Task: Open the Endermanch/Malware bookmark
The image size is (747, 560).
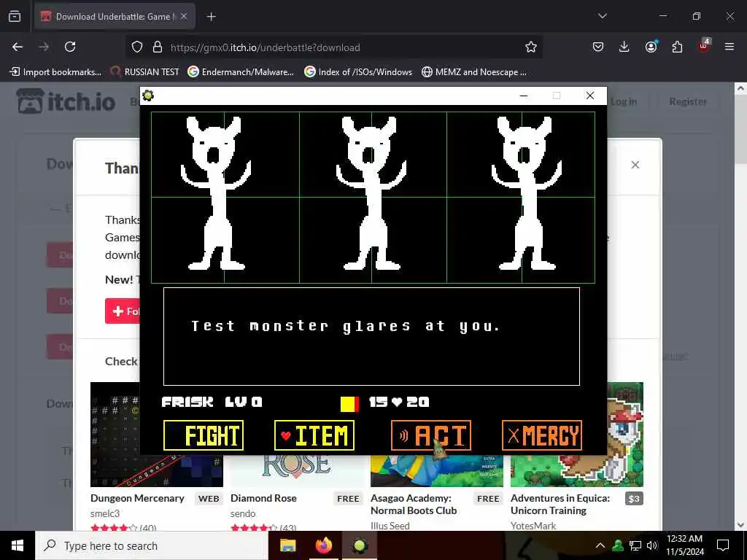Action: tap(241, 72)
